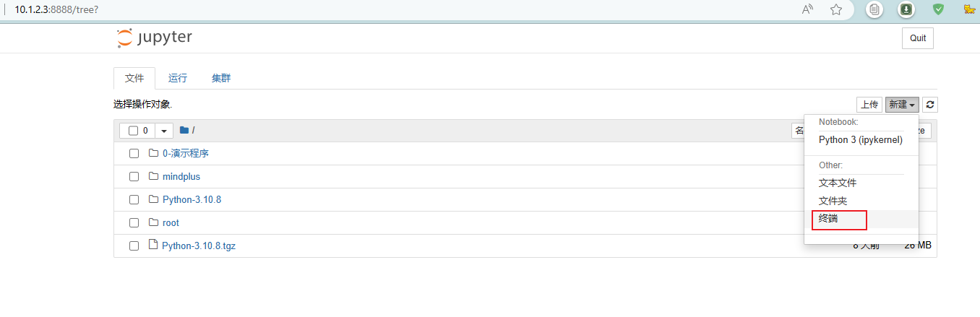This screenshot has width=980, height=317.
Task: Click the Quit button
Action: [x=918, y=38]
